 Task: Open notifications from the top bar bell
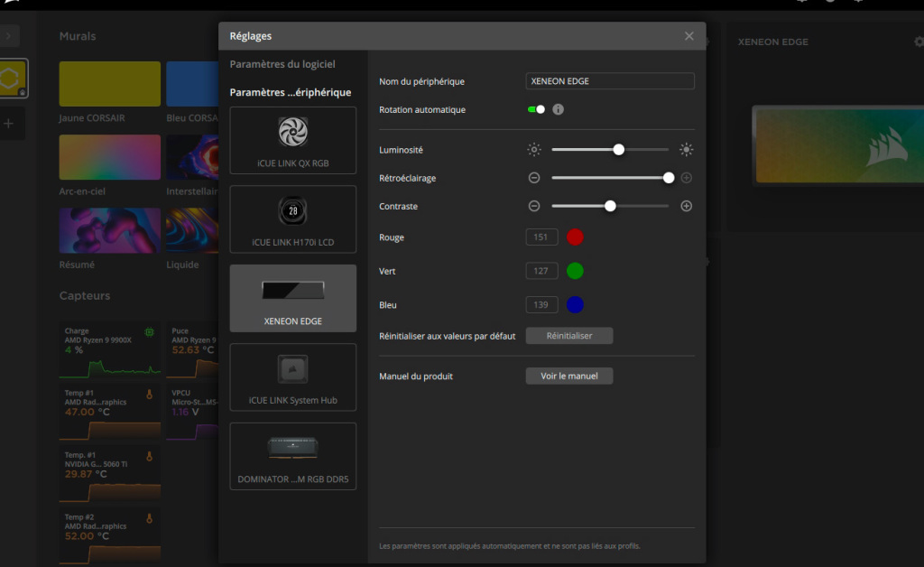pos(801,5)
